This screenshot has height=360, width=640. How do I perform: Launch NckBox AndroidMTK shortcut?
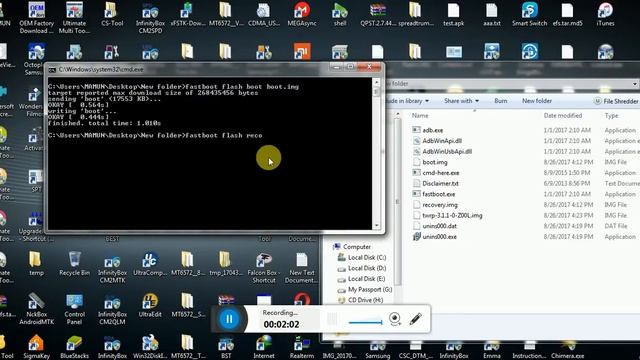36,309
